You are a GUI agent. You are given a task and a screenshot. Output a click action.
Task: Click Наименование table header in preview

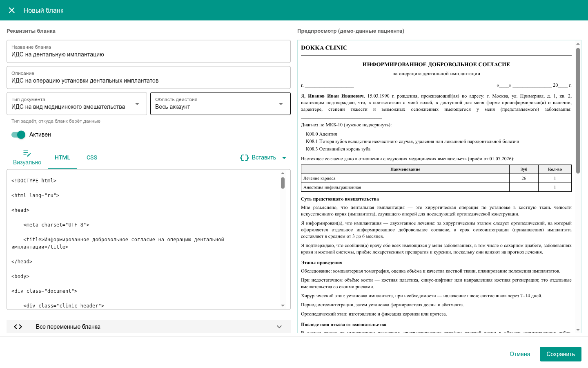(405, 169)
